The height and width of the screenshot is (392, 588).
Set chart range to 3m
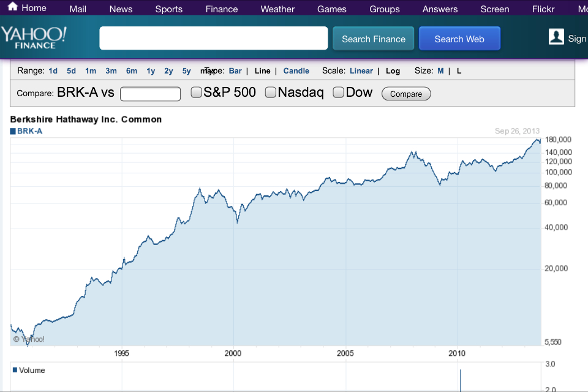click(x=111, y=71)
